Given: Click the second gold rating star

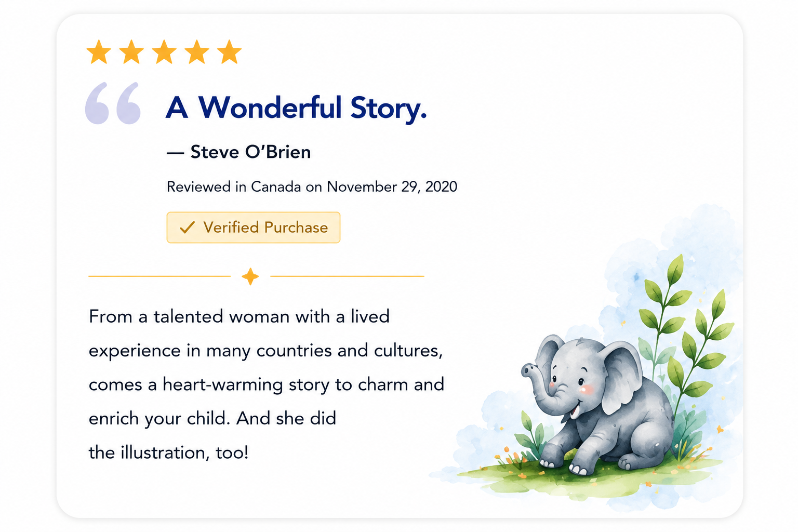Looking at the screenshot, I should [131, 52].
